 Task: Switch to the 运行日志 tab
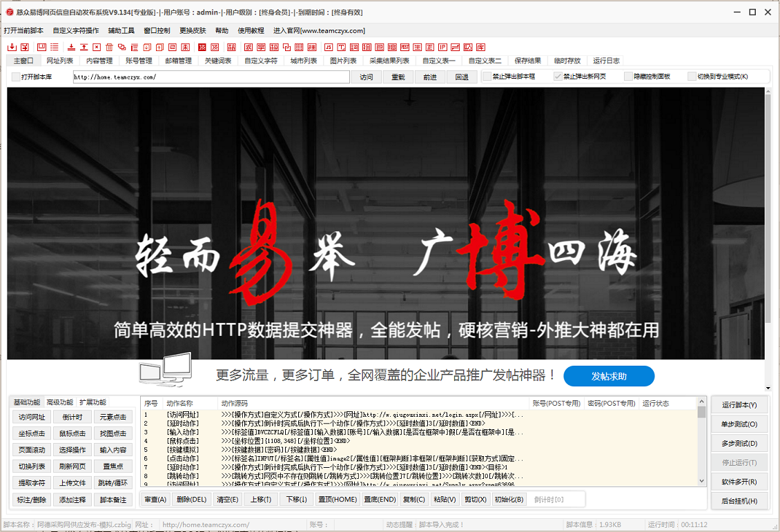606,61
